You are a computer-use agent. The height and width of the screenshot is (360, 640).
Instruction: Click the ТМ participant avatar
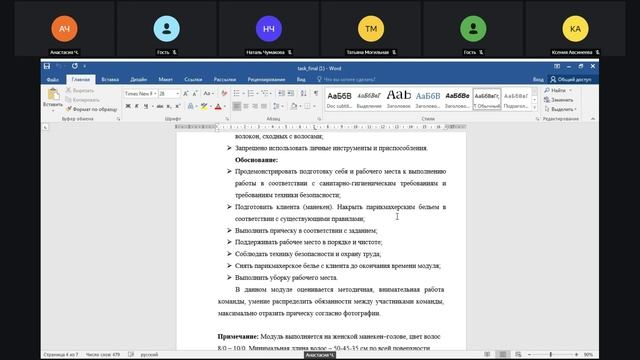tap(371, 29)
